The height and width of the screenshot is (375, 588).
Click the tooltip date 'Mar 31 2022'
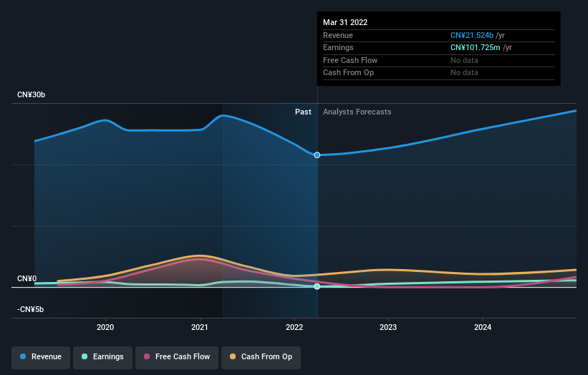coord(345,22)
